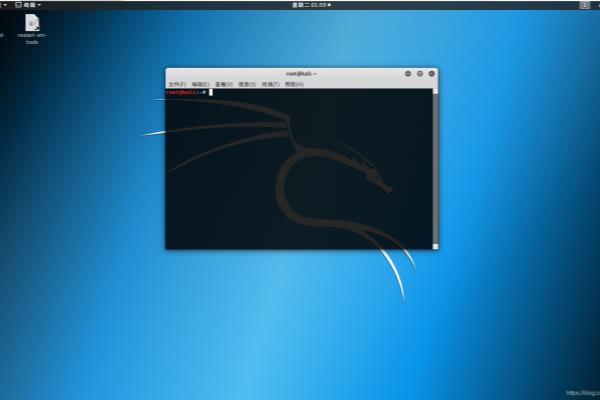This screenshot has height=400, width=600.
Task: Open the 文件(F) menu in the terminal
Action: [x=177, y=84]
